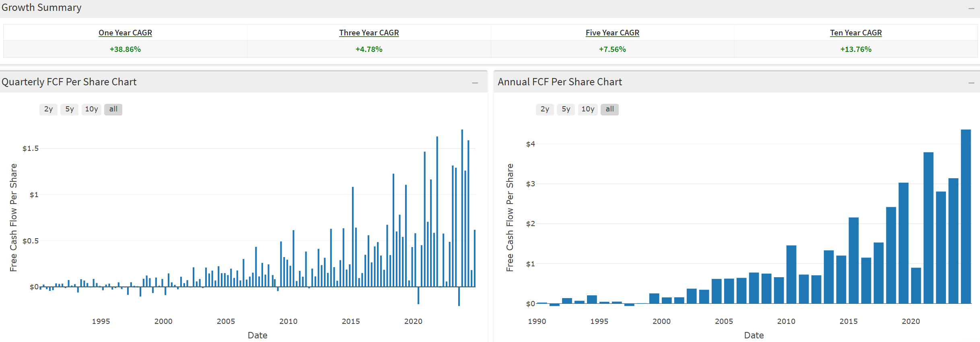Select 2y range on the annual chart
The width and height of the screenshot is (980, 342).
point(545,109)
